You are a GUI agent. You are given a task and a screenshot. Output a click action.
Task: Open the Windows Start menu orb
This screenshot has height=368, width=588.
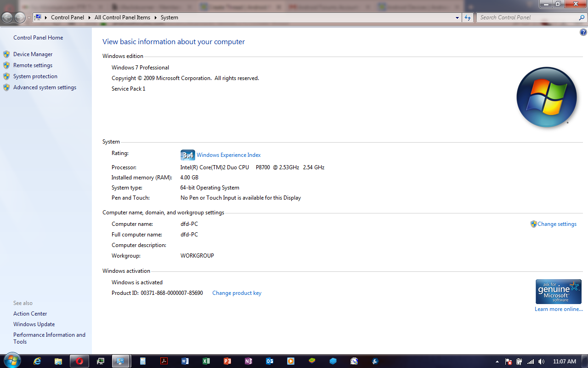pos(11,360)
